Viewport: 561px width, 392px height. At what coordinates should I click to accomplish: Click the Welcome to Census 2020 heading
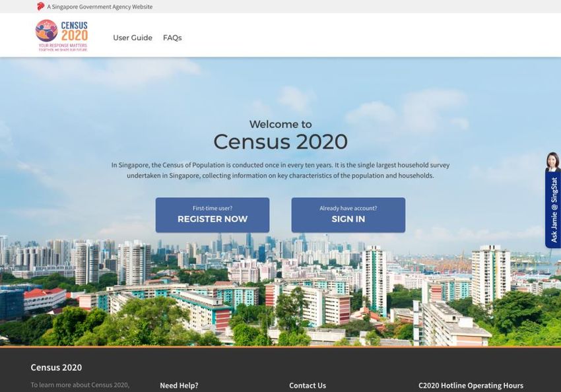280,135
